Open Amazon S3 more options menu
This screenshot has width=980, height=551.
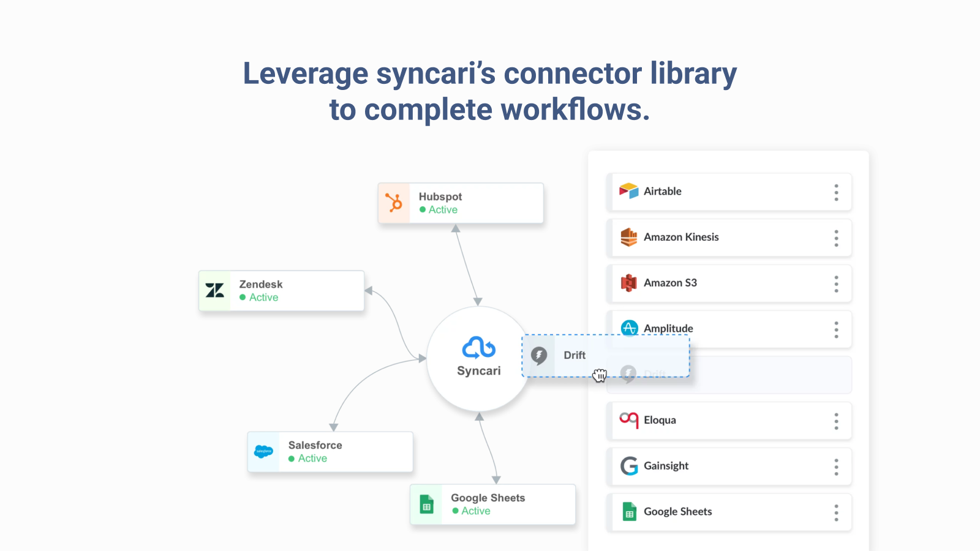[x=836, y=284]
